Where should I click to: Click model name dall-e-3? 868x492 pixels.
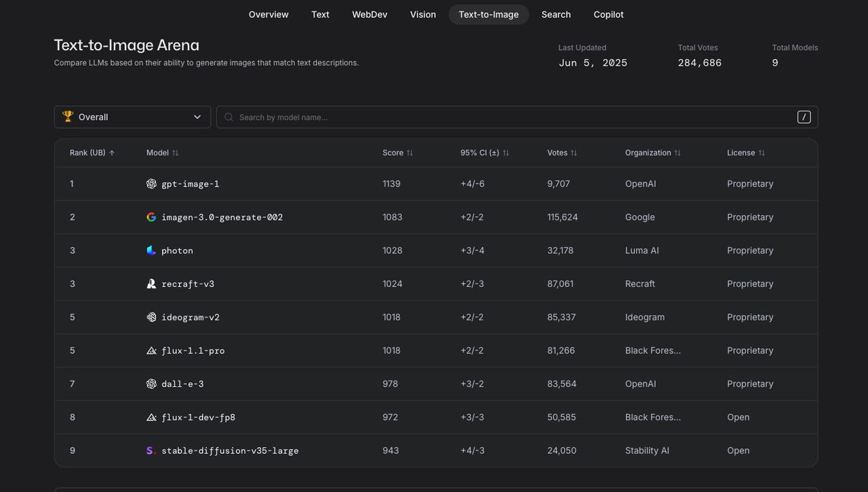click(x=182, y=384)
